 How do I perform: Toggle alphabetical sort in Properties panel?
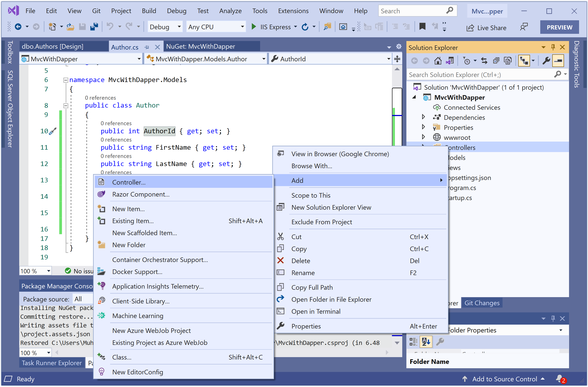pyautogui.click(x=426, y=341)
